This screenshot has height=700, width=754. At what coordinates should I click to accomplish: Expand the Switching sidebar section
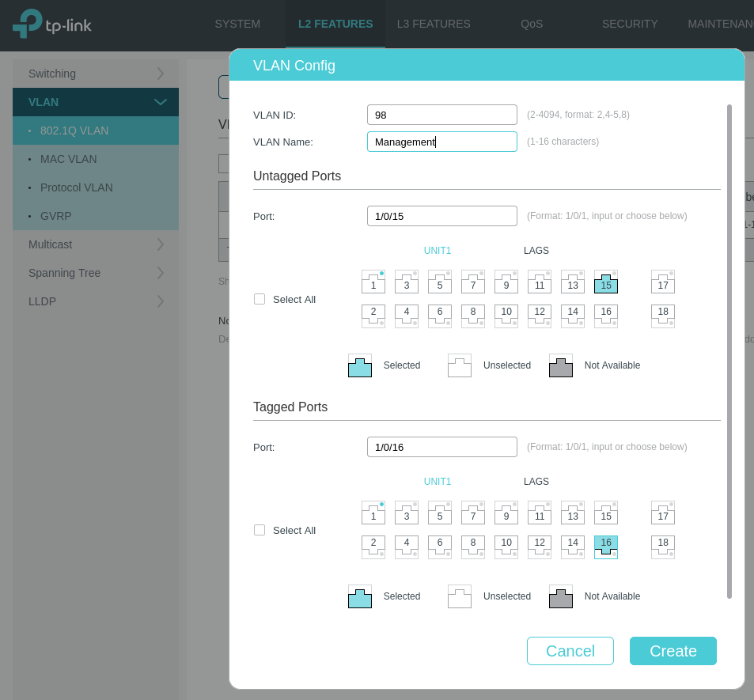96,74
